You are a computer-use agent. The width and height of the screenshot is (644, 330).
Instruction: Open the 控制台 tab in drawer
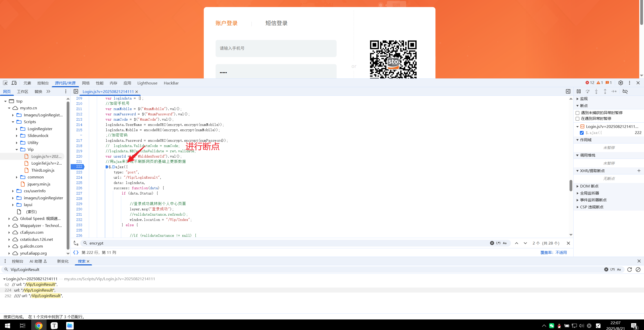[x=17, y=261]
